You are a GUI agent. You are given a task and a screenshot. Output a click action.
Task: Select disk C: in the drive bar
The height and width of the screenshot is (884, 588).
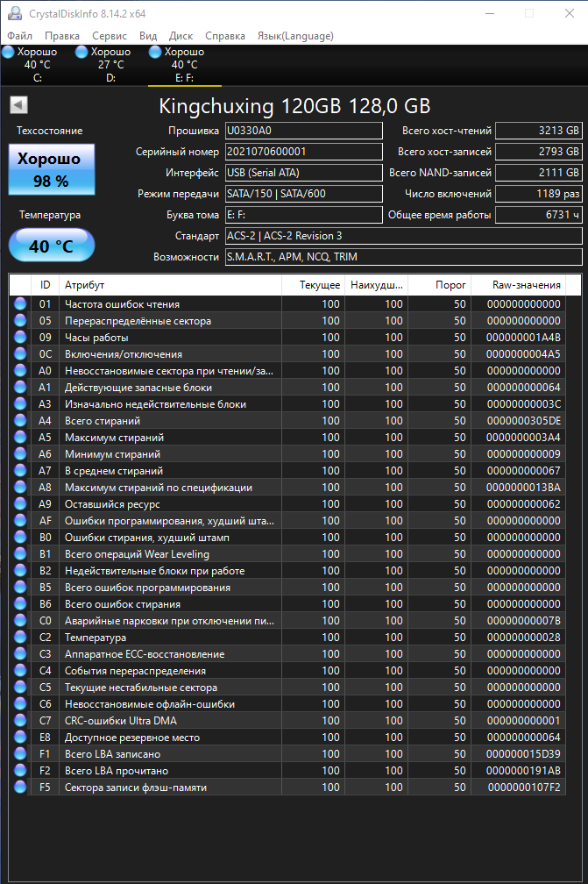(x=37, y=65)
